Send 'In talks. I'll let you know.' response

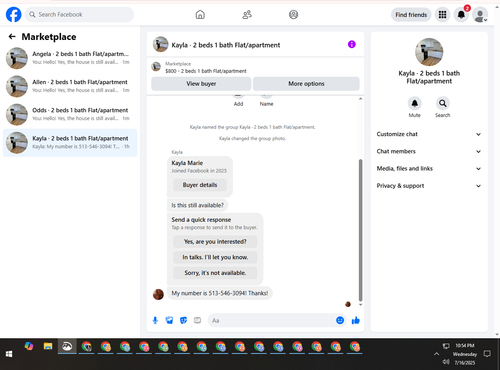click(x=215, y=257)
